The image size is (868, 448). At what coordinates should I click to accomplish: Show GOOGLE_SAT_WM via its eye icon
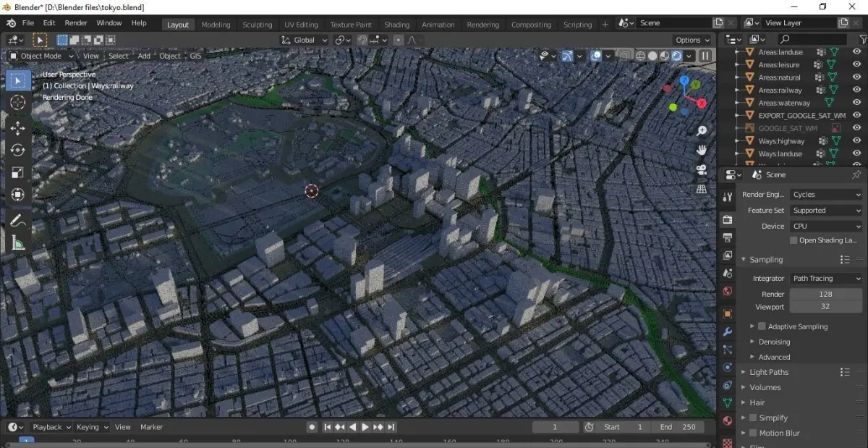pos(856,128)
